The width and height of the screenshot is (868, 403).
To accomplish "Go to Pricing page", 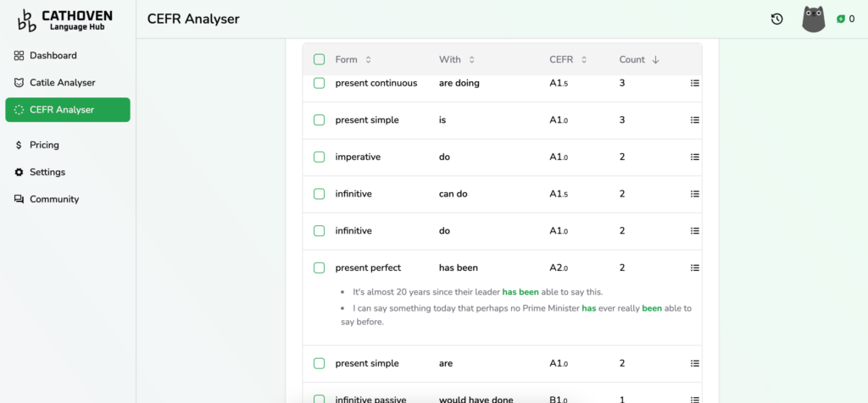I will [68, 145].
